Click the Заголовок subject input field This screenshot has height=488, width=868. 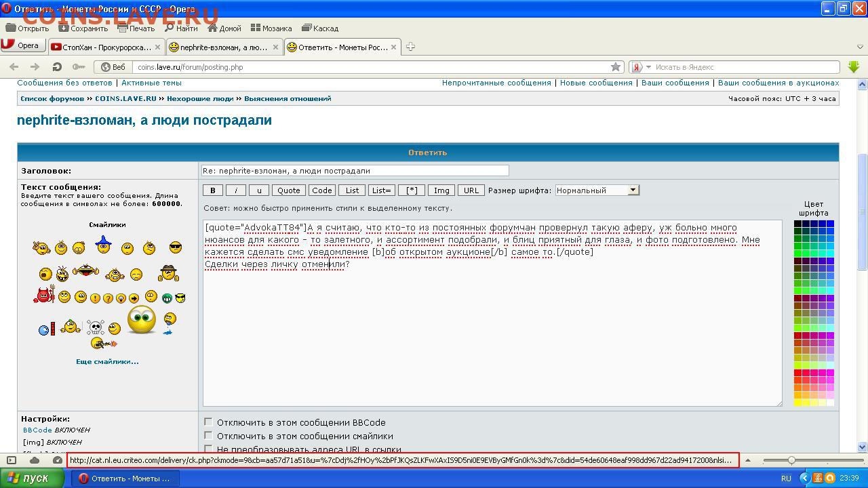coord(355,171)
